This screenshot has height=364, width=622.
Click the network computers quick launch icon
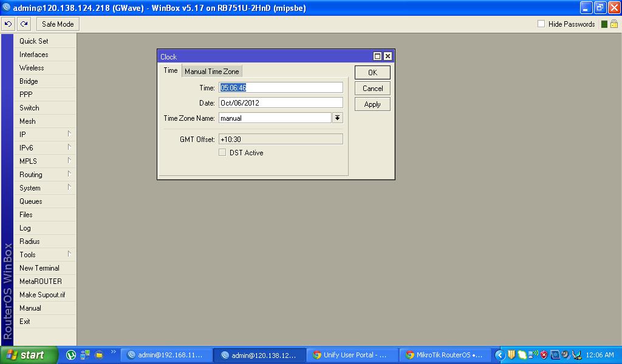coord(85,355)
